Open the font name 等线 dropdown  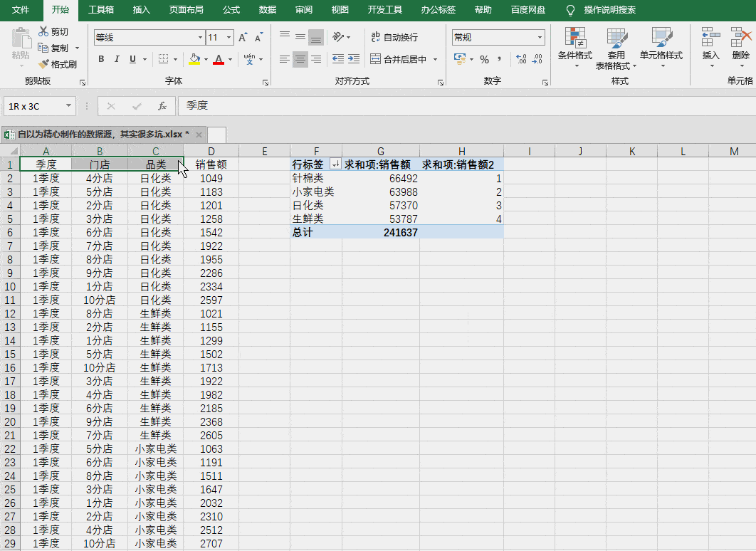201,38
